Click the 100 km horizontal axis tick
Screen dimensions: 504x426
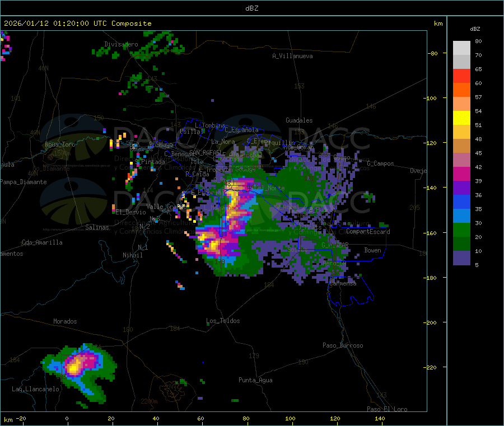(290, 419)
